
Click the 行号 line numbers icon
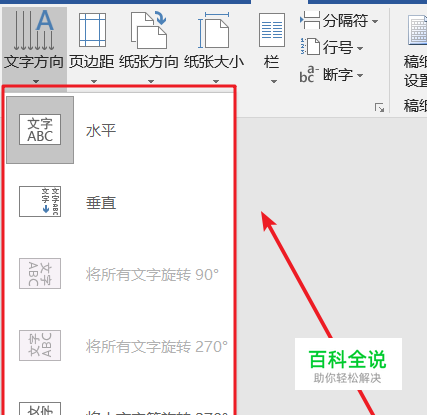310,46
